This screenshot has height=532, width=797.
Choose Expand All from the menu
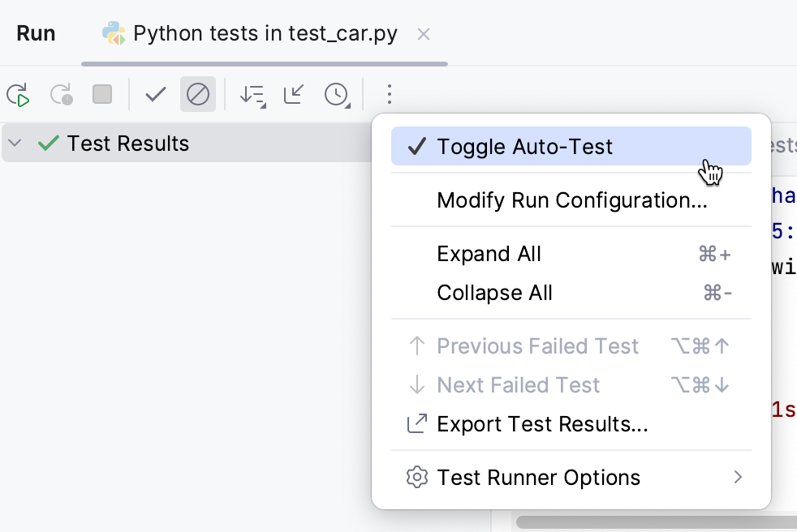[489, 254]
